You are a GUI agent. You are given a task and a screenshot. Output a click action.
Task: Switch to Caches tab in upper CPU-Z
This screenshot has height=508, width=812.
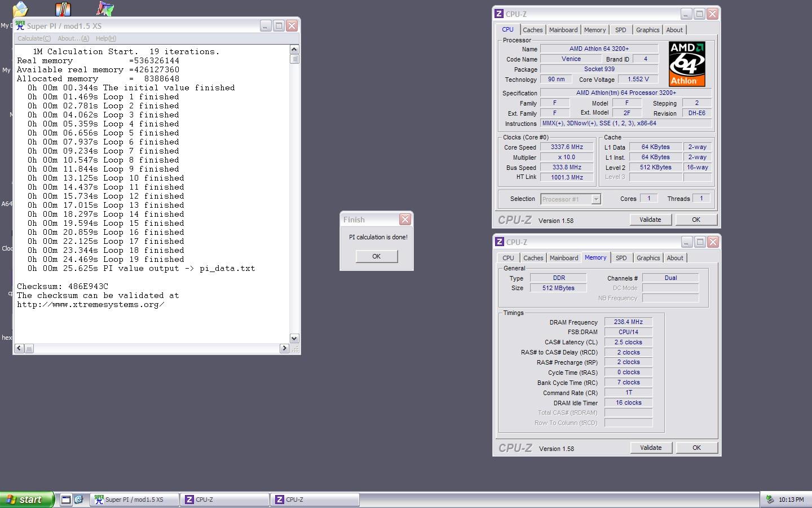click(532, 30)
